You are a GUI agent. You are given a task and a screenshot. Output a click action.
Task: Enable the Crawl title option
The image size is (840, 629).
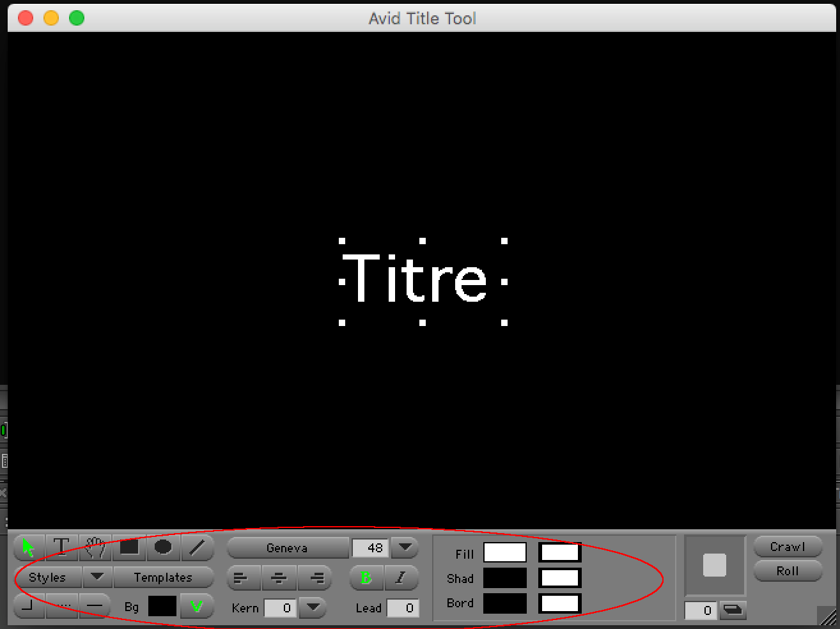tap(788, 547)
